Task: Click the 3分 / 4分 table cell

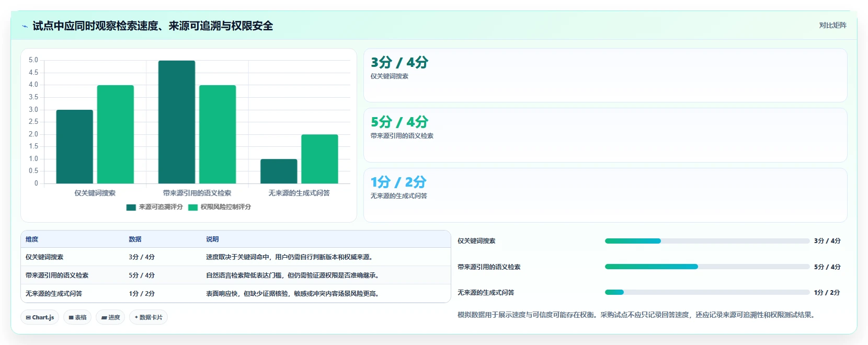Action: point(142,257)
